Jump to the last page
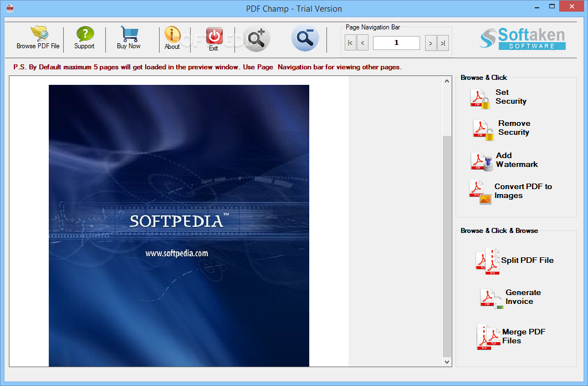 tap(443, 43)
